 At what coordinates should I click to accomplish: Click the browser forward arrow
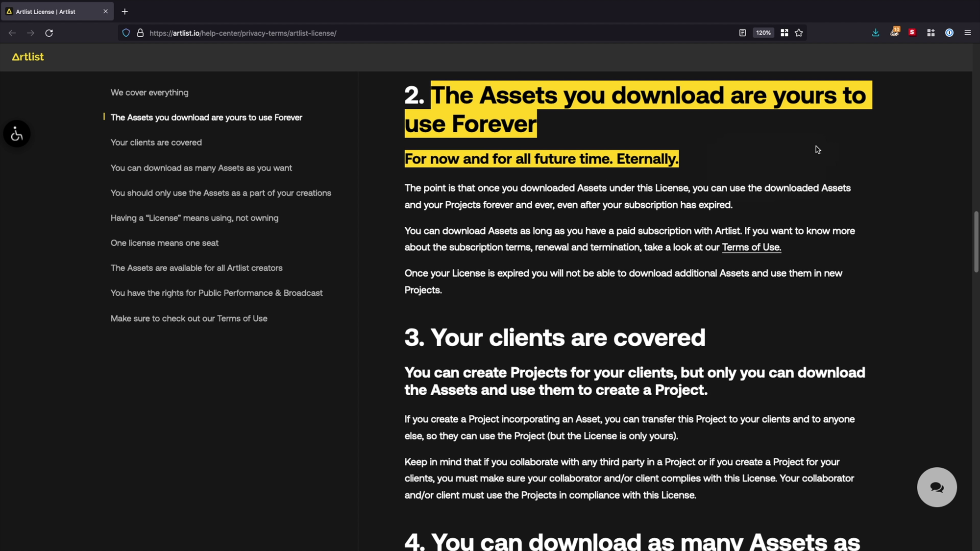point(30,33)
